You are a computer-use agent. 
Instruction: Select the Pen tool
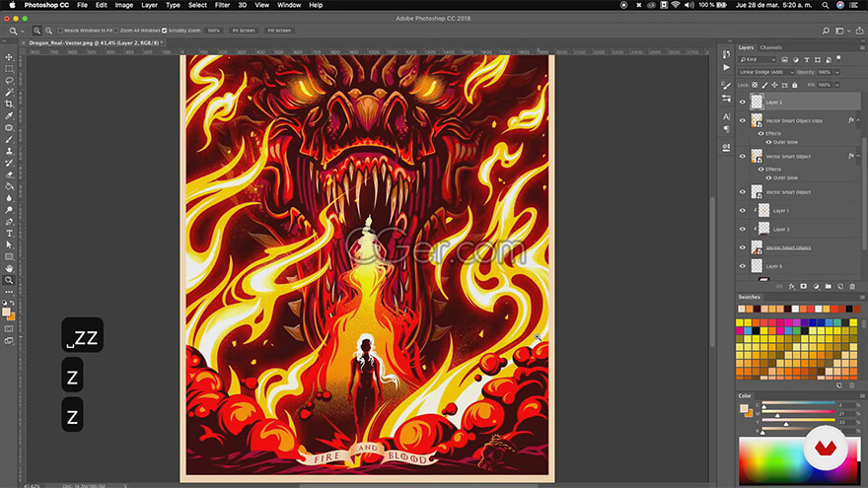click(x=9, y=222)
